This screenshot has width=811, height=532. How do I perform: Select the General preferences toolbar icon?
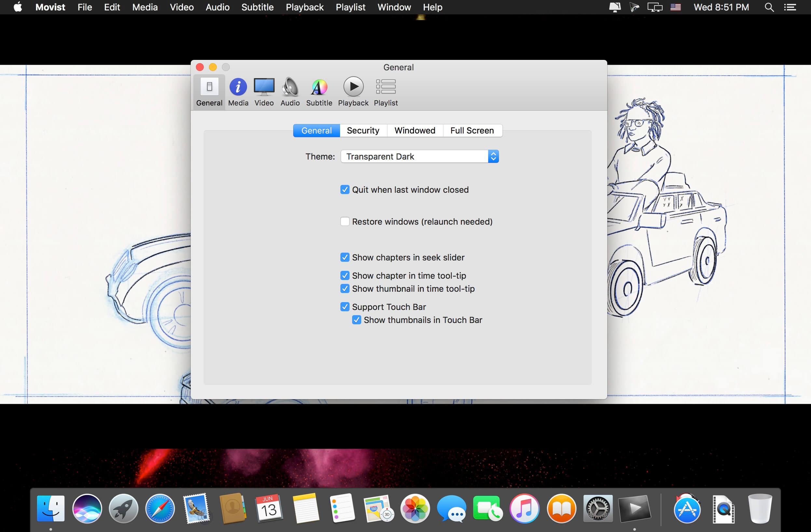point(209,92)
